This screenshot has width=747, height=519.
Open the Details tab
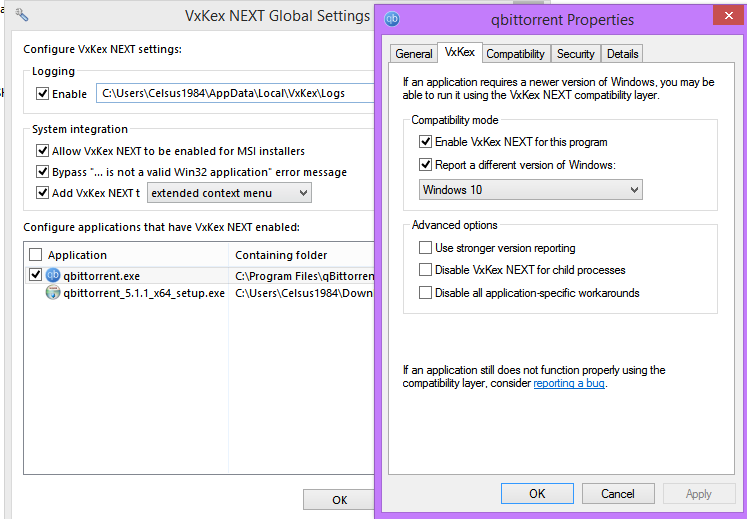622,54
